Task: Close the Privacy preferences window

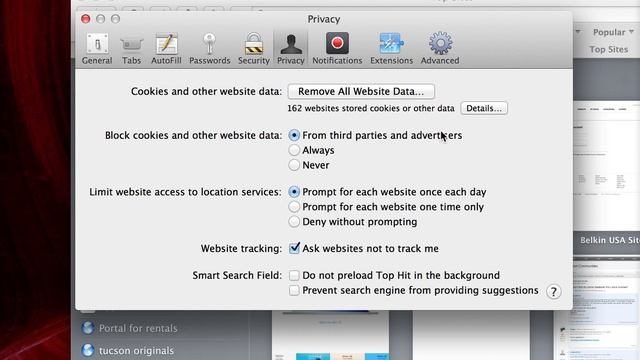Action: [x=85, y=19]
